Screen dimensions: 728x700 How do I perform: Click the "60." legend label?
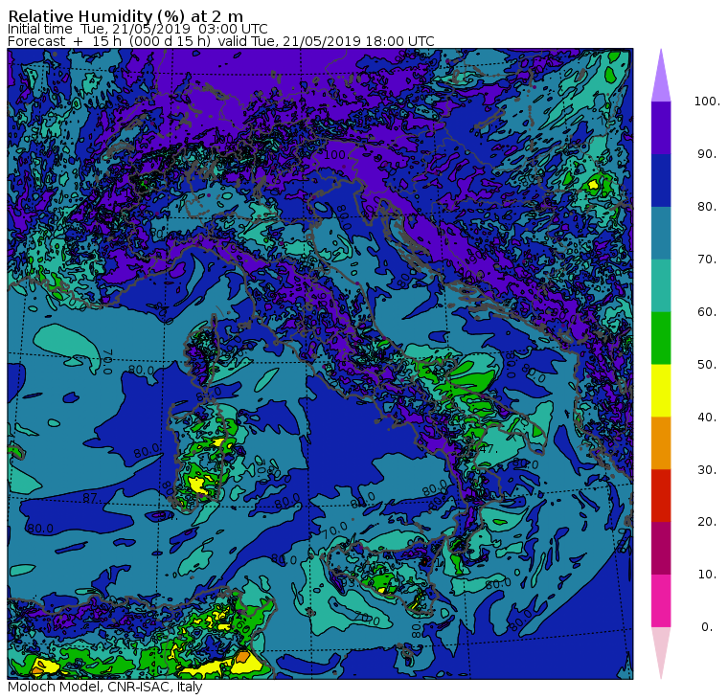pos(707,312)
